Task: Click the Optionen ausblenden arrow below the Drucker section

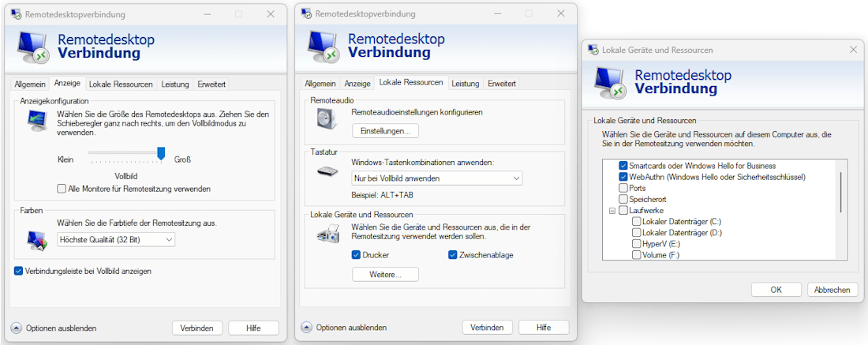Action: [x=307, y=328]
